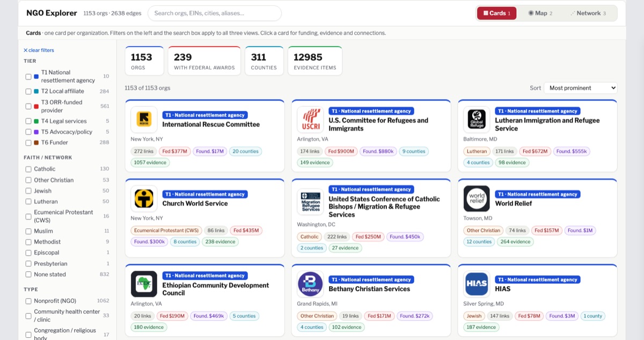
Task: Open U.S. Committee for Refugees and Immigrants
Action: pyautogui.click(x=378, y=124)
